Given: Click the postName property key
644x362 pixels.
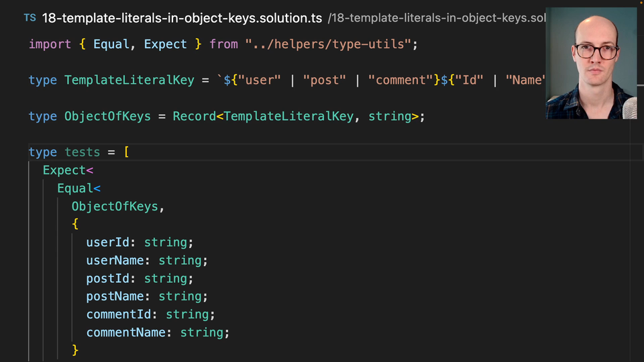Looking at the screenshot, I should pyautogui.click(x=115, y=296).
